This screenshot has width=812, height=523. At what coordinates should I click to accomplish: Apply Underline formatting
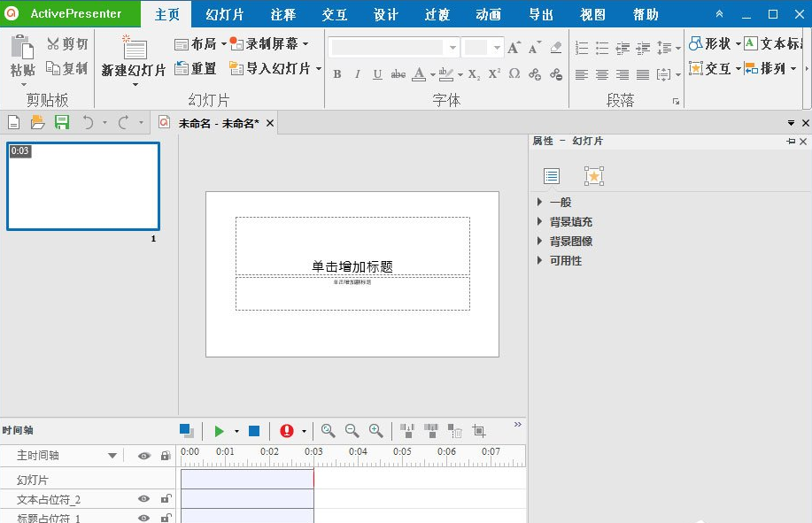pyautogui.click(x=377, y=74)
